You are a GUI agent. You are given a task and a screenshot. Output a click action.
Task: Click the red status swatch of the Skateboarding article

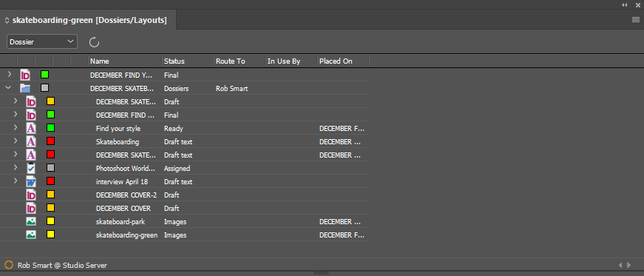50,141
